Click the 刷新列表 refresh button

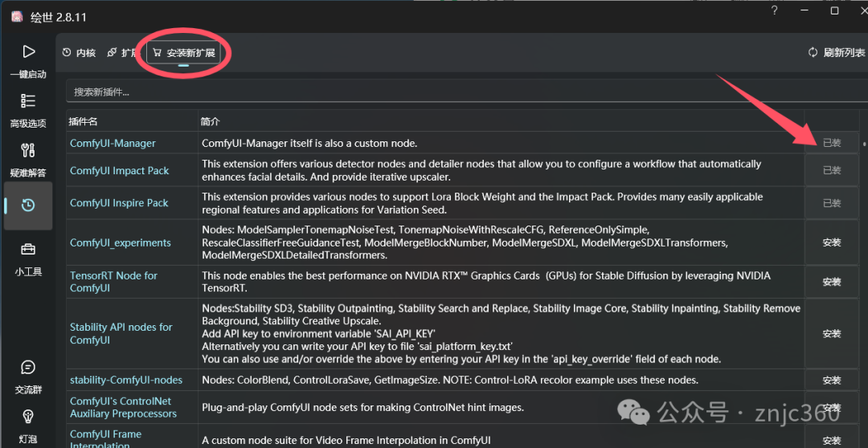[837, 52]
